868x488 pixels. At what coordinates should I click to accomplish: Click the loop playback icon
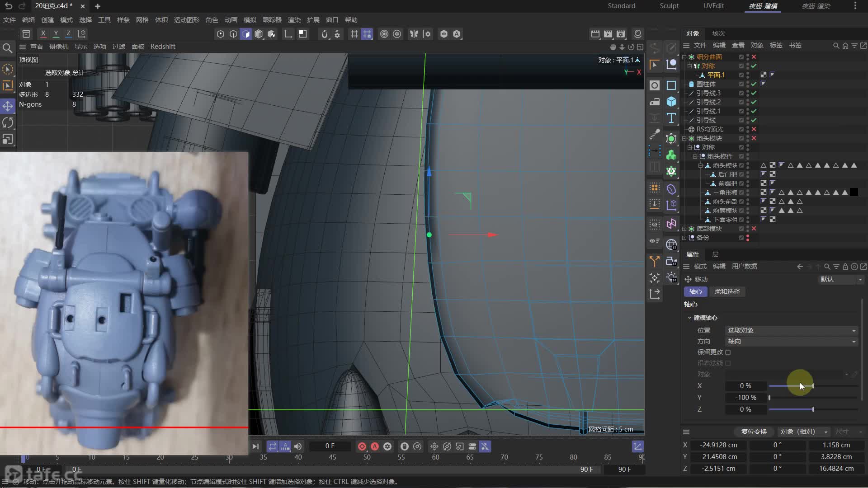(272, 446)
